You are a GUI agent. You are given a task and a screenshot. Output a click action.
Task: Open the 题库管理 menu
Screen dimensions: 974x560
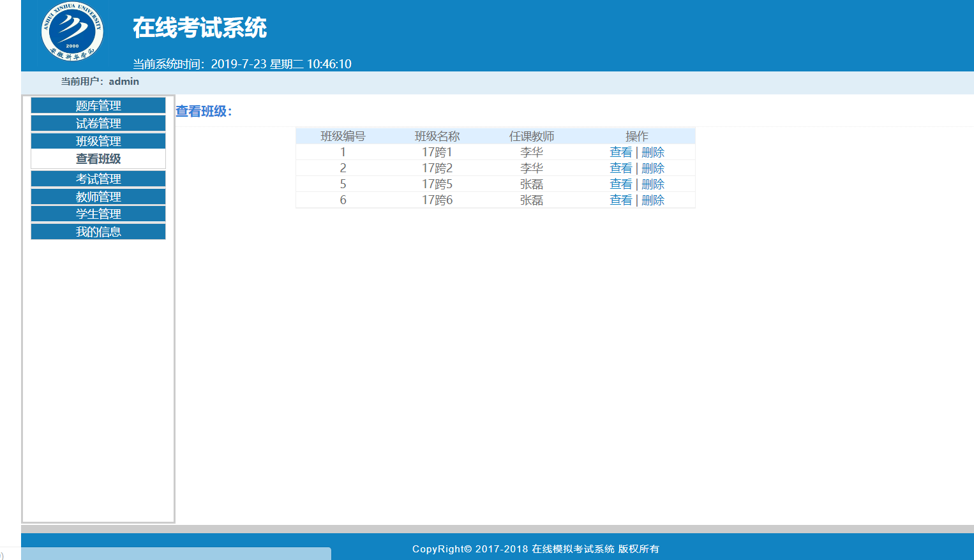coord(98,106)
